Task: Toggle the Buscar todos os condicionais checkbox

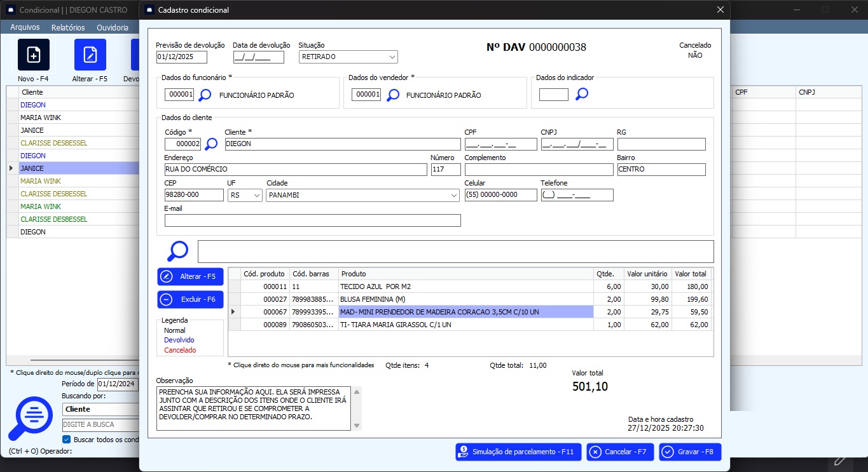Action: 67,440
